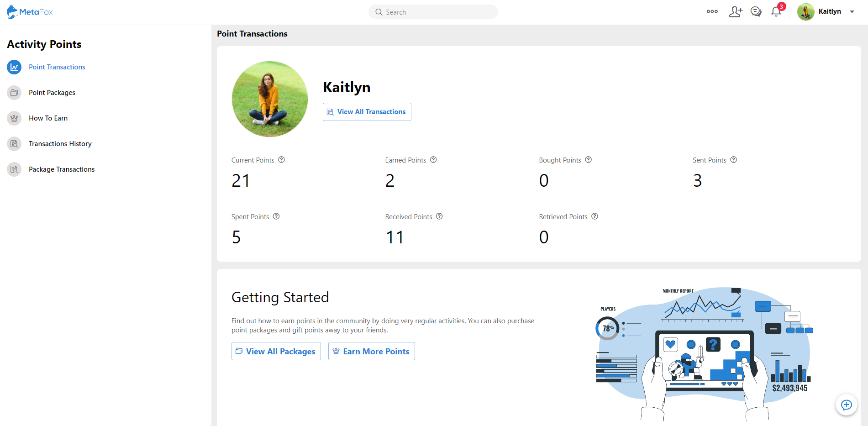Expand the Kaitlyn account dropdown arrow
The width and height of the screenshot is (868, 426).
pos(852,12)
